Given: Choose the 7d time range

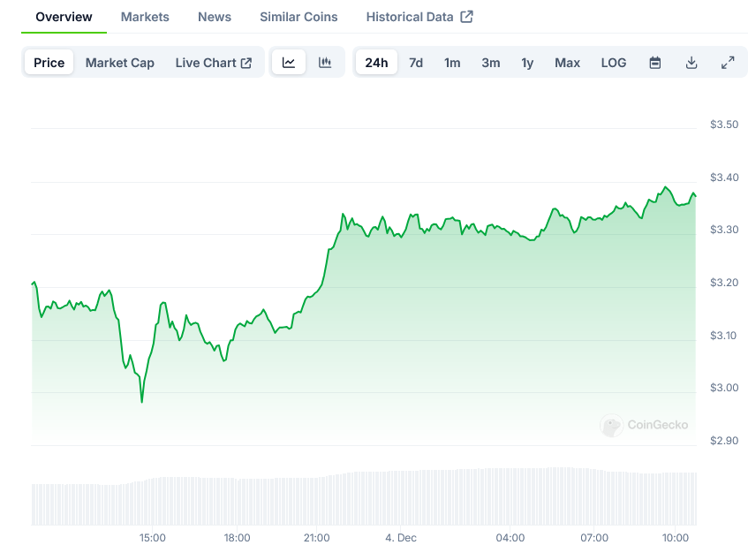Looking at the screenshot, I should [416, 63].
